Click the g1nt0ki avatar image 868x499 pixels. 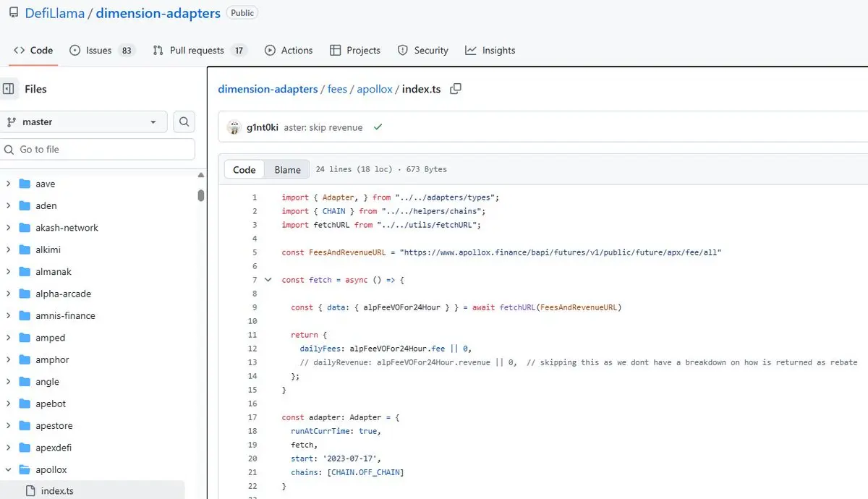[x=234, y=127]
